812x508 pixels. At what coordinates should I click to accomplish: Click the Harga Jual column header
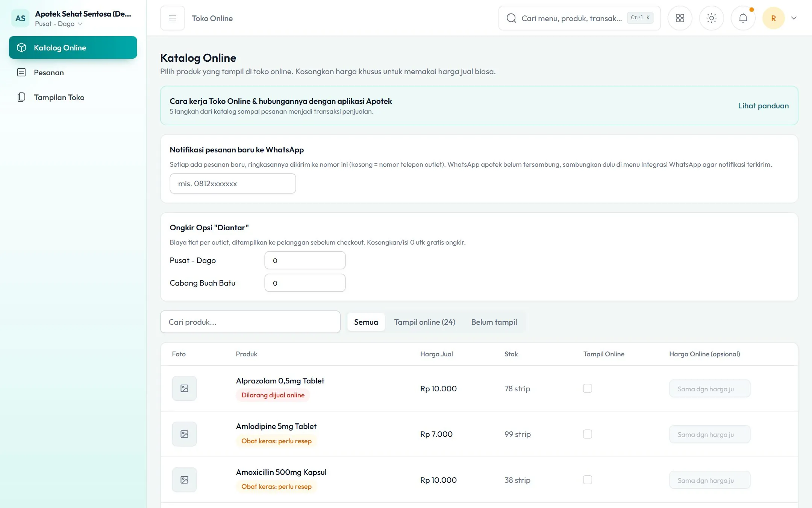coord(436,354)
